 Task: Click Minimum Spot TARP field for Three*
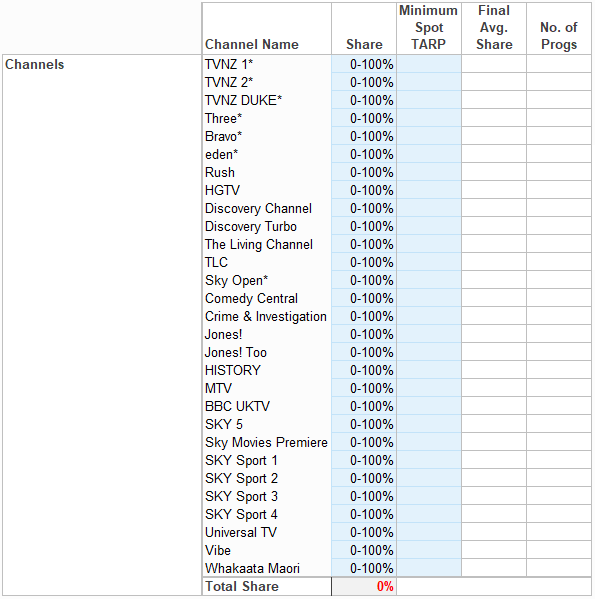tap(429, 118)
